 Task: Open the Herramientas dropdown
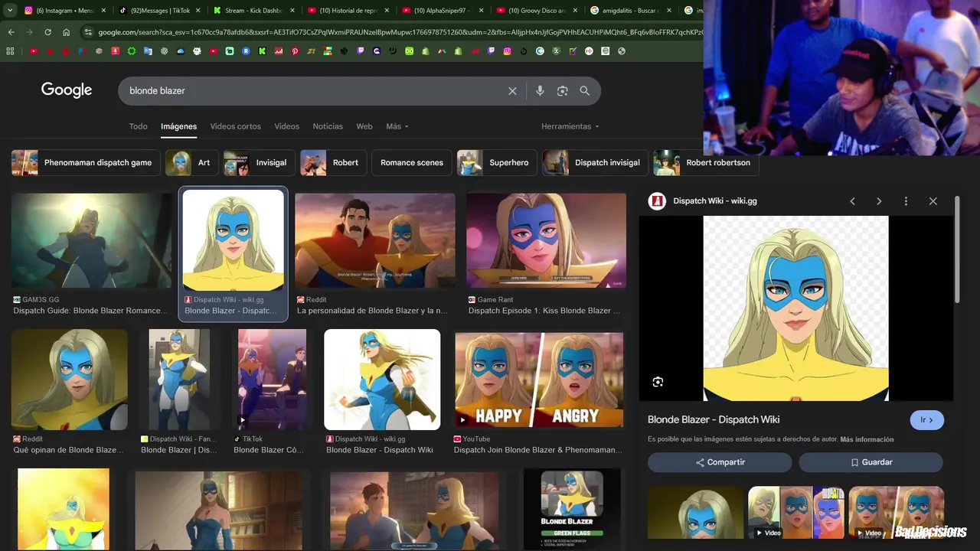click(x=570, y=126)
